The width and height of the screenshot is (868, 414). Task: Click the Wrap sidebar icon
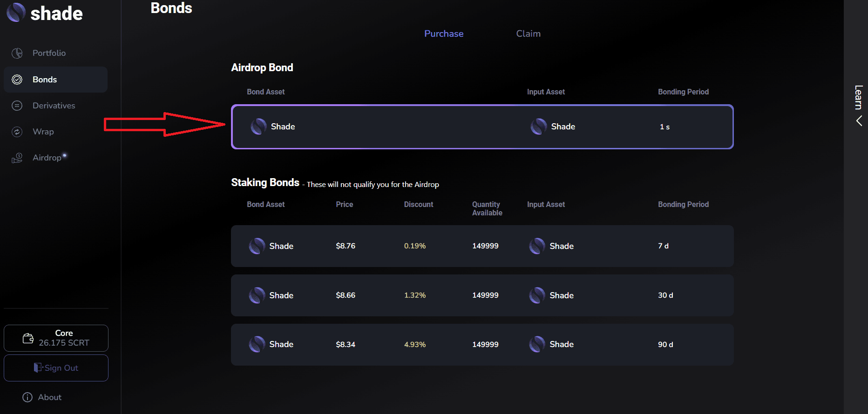click(17, 132)
